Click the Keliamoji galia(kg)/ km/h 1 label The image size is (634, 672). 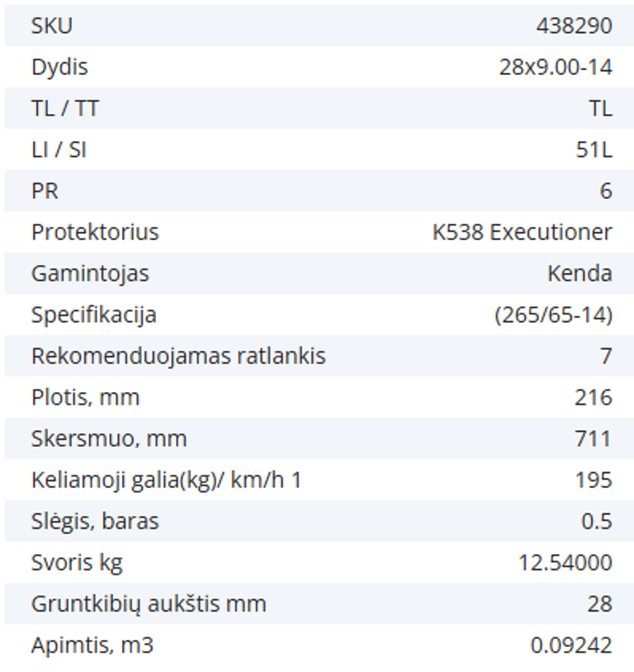pos(166,480)
